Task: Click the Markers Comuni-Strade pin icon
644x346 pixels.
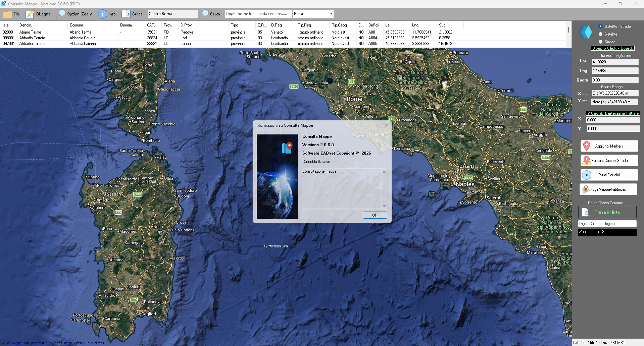Action: point(586,161)
